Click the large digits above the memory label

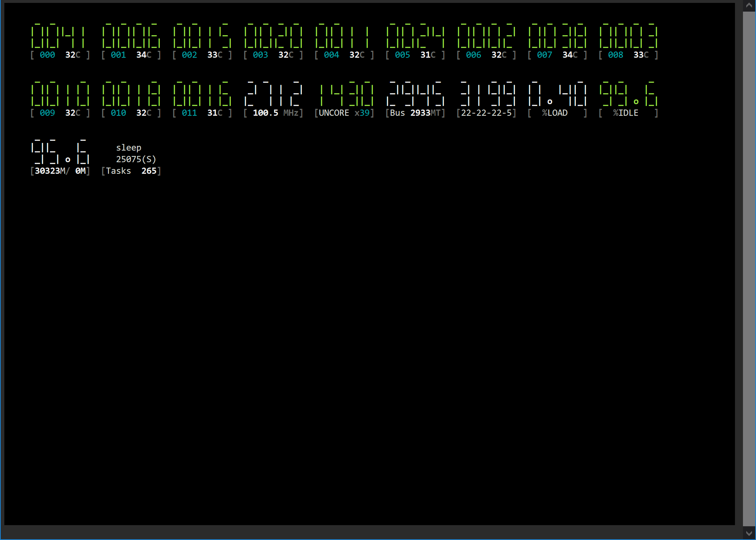(60, 152)
